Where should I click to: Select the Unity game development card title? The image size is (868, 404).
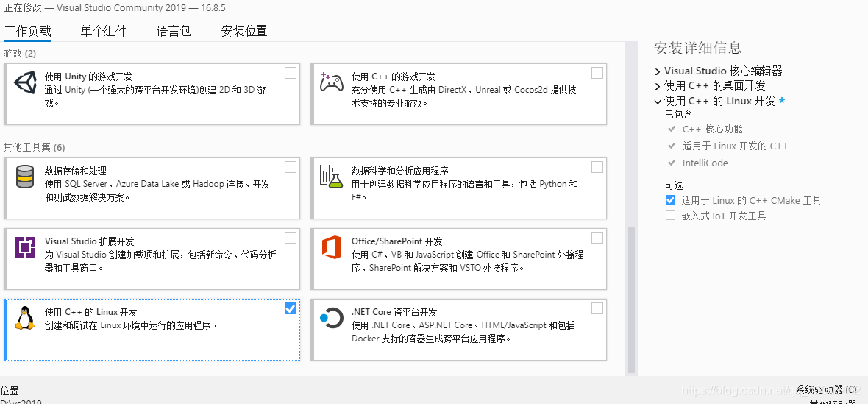(x=88, y=77)
